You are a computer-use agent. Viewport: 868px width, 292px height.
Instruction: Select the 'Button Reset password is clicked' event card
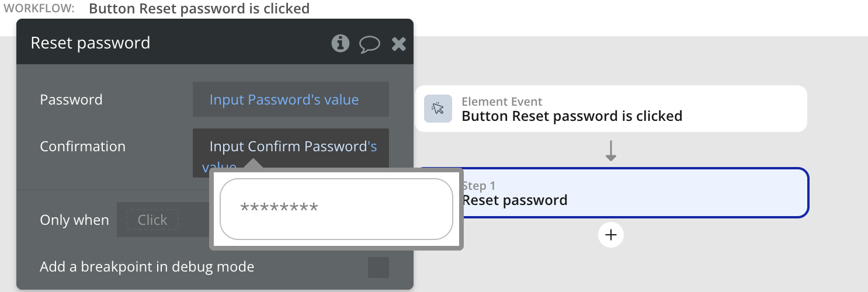coord(610,109)
